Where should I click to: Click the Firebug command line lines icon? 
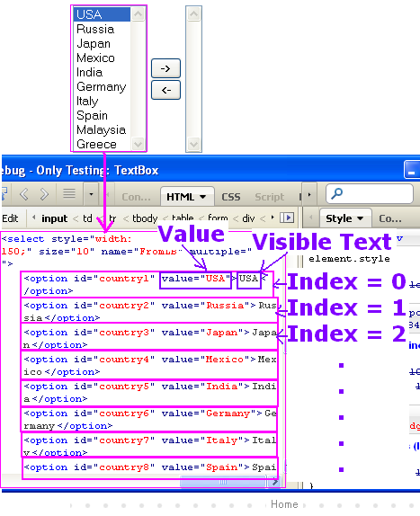coord(69,193)
